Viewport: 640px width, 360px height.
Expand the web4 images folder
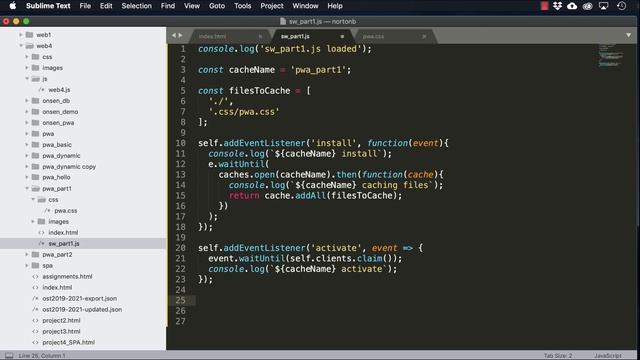(27, 68)
